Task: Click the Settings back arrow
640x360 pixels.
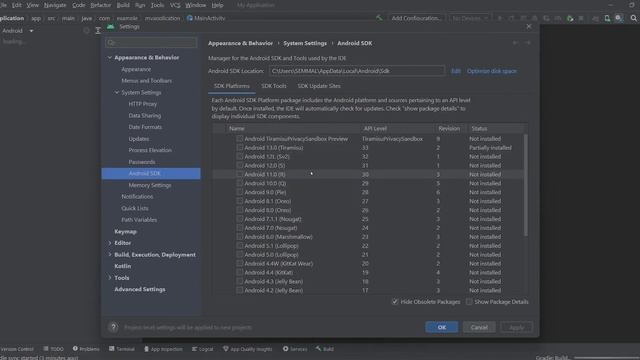Action: [x=516, y=43]
